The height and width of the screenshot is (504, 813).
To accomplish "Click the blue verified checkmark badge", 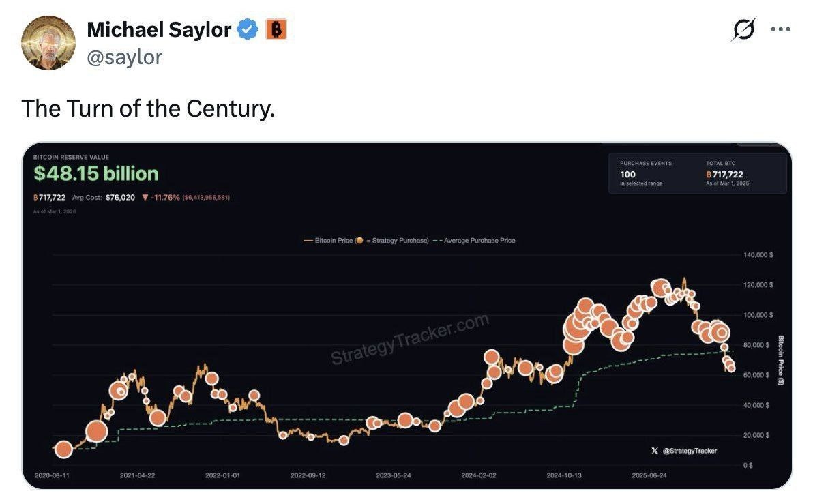I will (x=247, y=29).
